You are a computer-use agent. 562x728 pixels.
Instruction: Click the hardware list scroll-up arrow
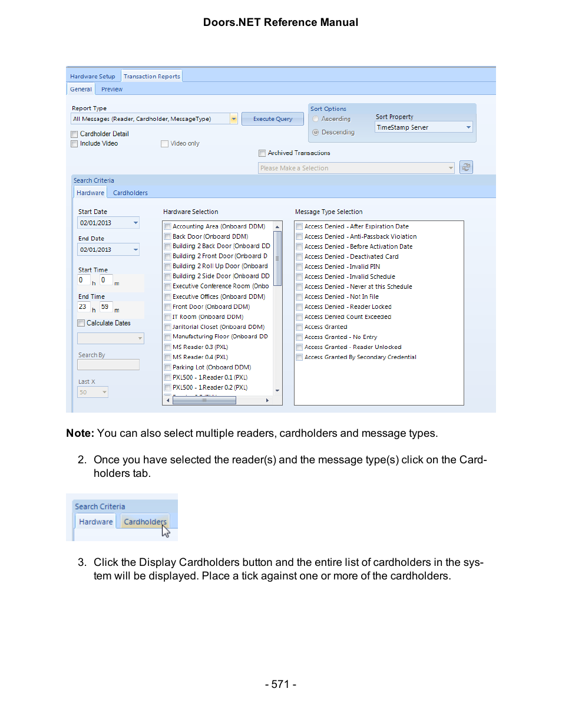point(277,227)
